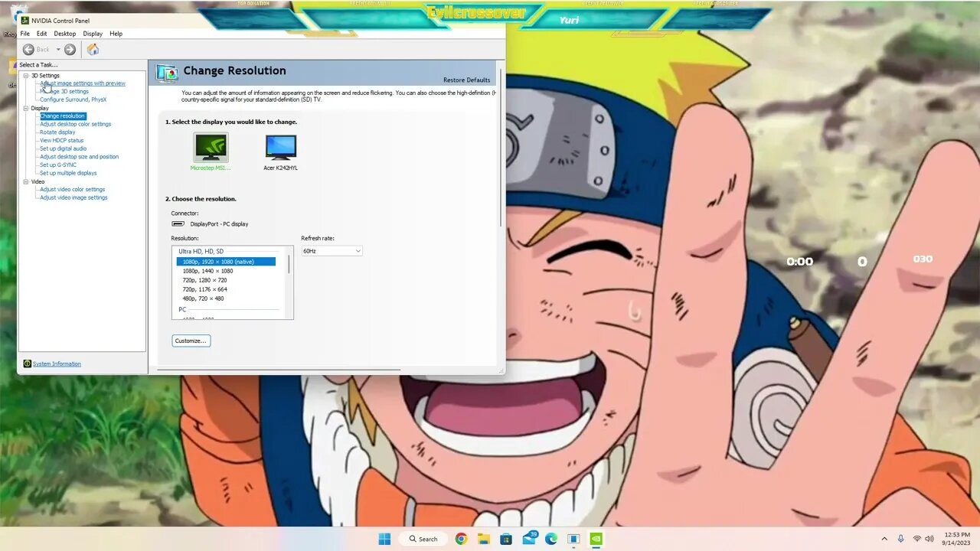Click the volume speaker tray icon
Screen dimensions: 980x551
pyautogui.click(x=929, y=539)
